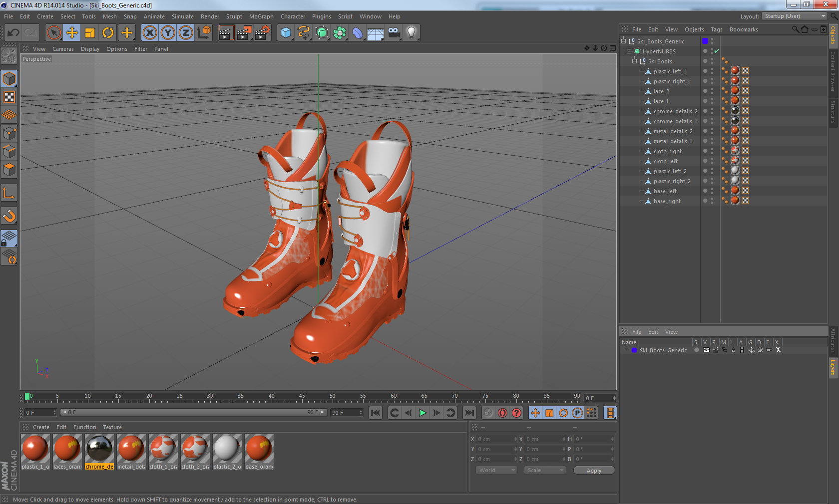The image size is (839, 504).
Task: Activate the Move tool in top toolbar
Action: (72, 33)
